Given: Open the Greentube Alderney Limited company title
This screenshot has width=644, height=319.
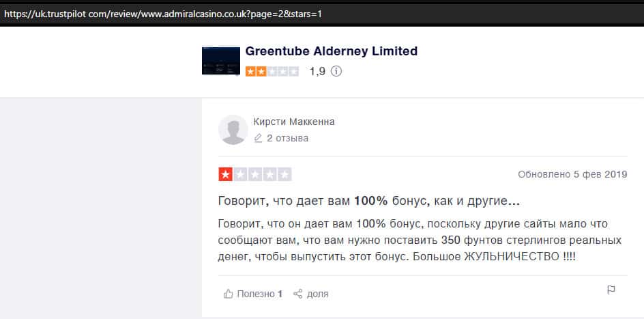Looking at the screenshot, I should (332, 51).
